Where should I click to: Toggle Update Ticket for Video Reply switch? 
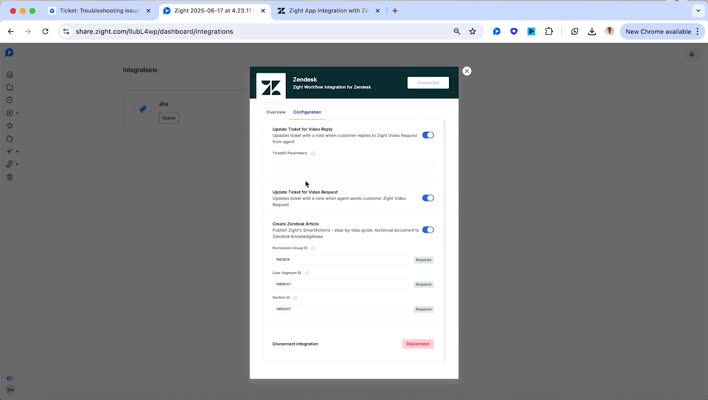(x=428, y=135)
